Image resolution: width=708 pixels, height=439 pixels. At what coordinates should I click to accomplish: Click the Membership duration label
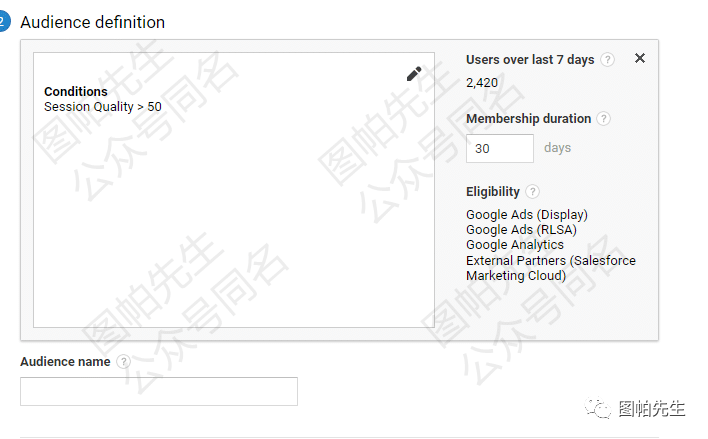pyautogui.click(x=528, y=119)
